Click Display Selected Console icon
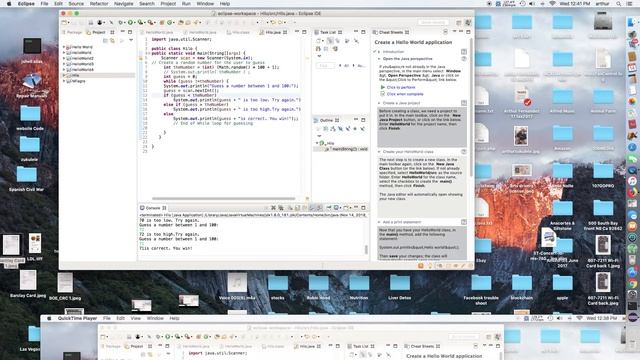Viewport: 640px width, 360px height. point(336,208)
